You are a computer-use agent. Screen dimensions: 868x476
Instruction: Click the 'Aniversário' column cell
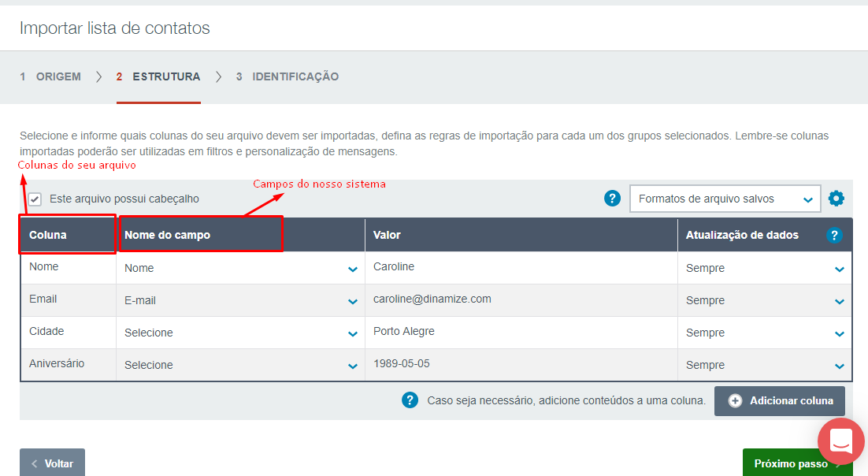click(x=68, y=364)
